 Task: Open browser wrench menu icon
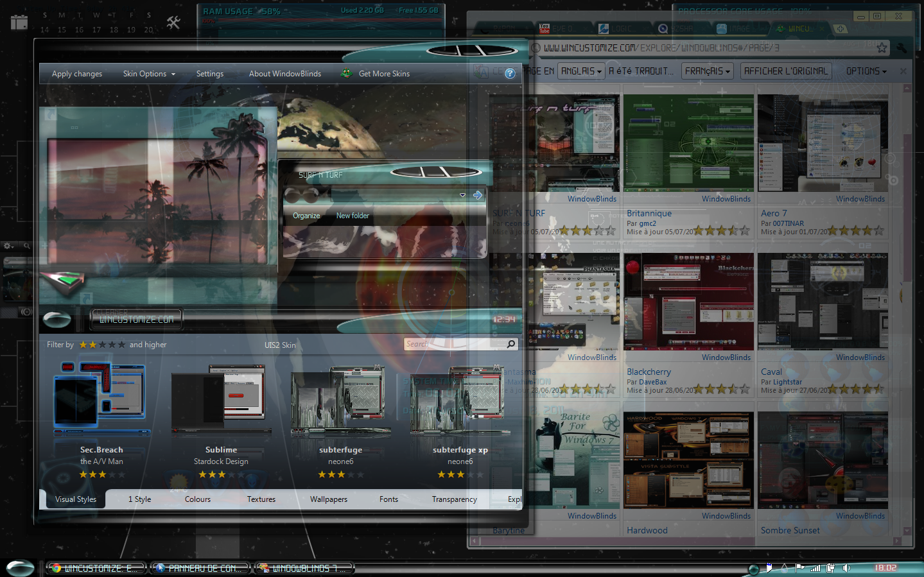(x=902, y=48)
